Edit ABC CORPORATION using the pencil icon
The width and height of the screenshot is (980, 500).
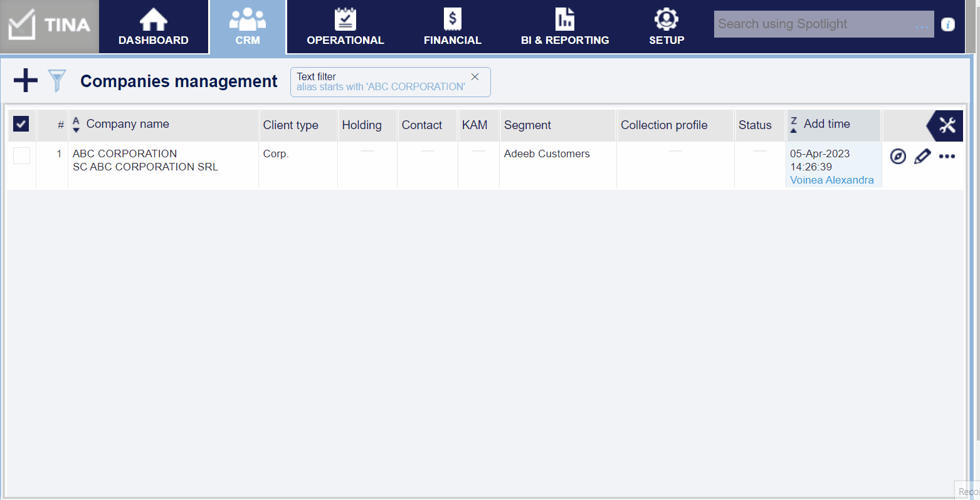pyautogui.click(x=922, y=157)
